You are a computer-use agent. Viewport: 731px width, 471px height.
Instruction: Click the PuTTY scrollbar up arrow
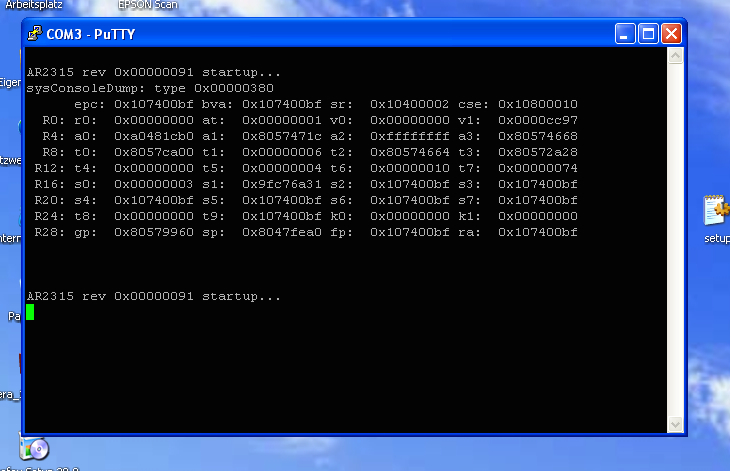pyautogui.click(x=676, y=56)
